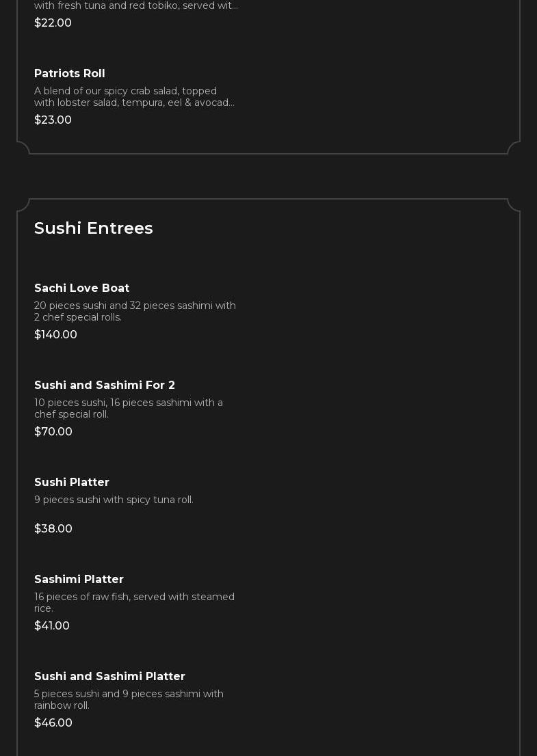
Task: Click the Patriots Roll spicy crab description
Action: (135, 96)
